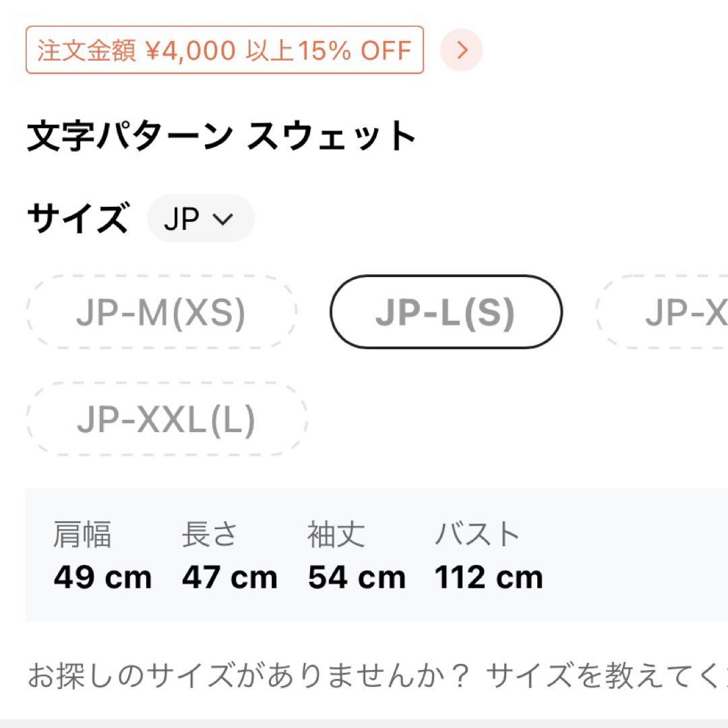Open the ¥4,000 以上15% OFF promo banner
The height and width of the screenshot is (728, 728).
coord(224,50)
